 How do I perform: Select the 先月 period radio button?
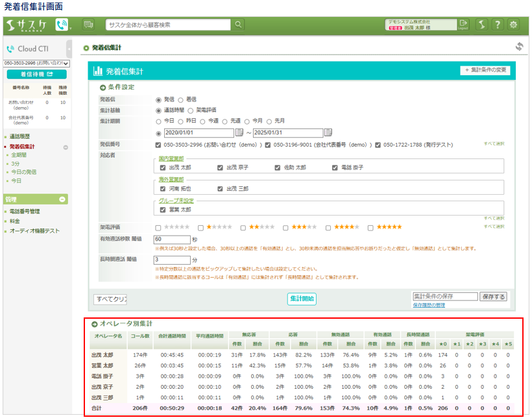(269, 121)
